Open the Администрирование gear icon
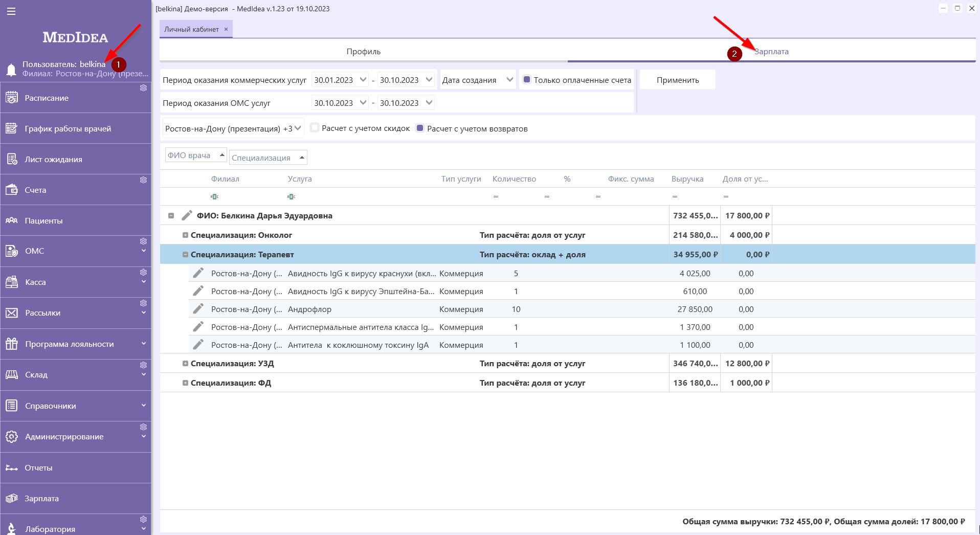The height and width of the screenshot is (535, 980). (x=11, y=437)
